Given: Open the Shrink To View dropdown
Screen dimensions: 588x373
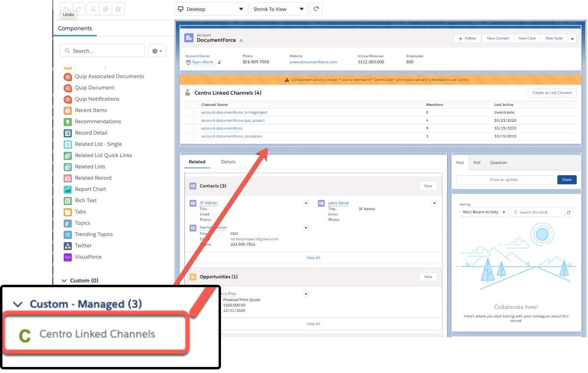Looking at the screenshot, I should tap(279, 9).
